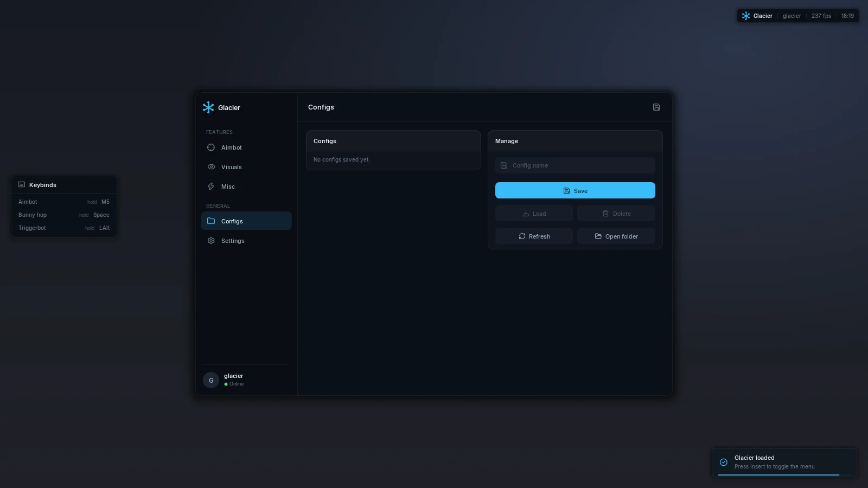Click the blue Save button

[575, 190]
